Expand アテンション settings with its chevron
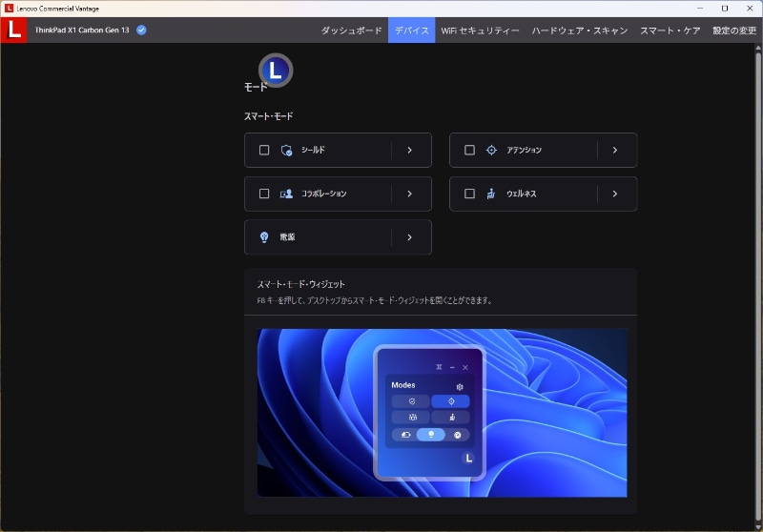 pos(615,151)
